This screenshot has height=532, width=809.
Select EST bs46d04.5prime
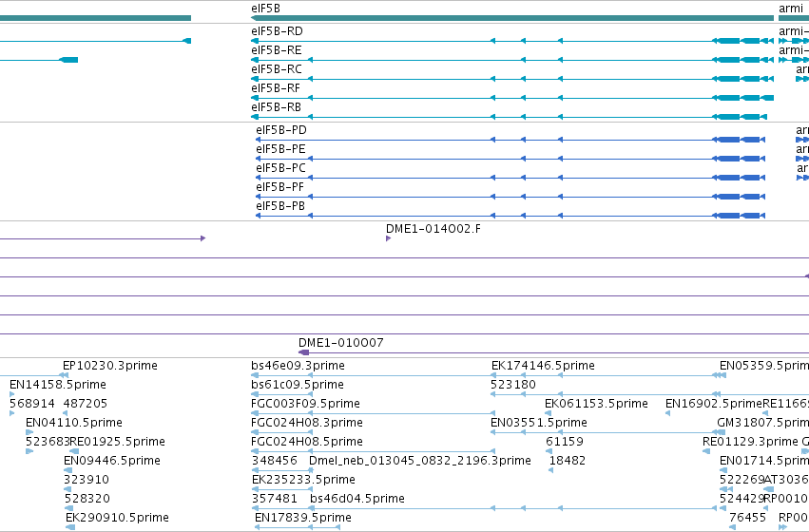(357, 500)
